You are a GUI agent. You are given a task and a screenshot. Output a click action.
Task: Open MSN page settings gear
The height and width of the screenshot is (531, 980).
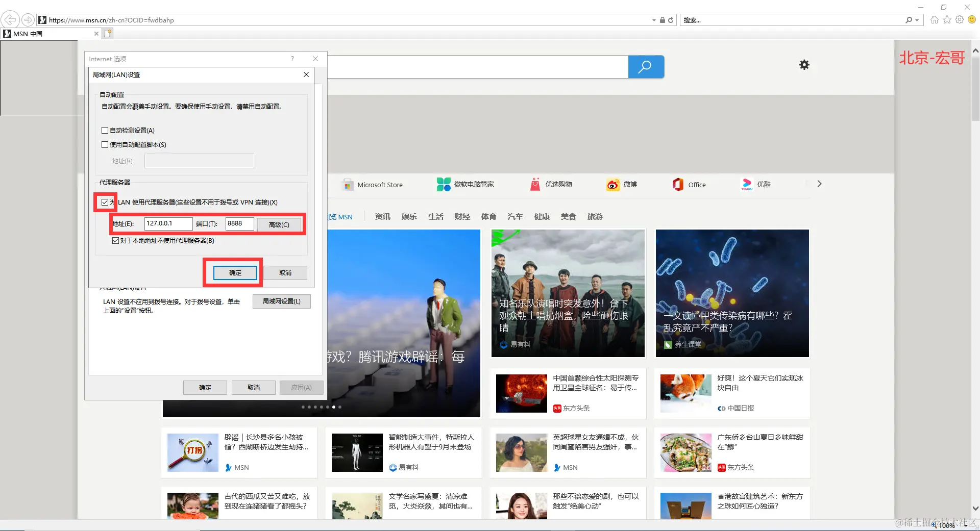click(x=804, y=65)
